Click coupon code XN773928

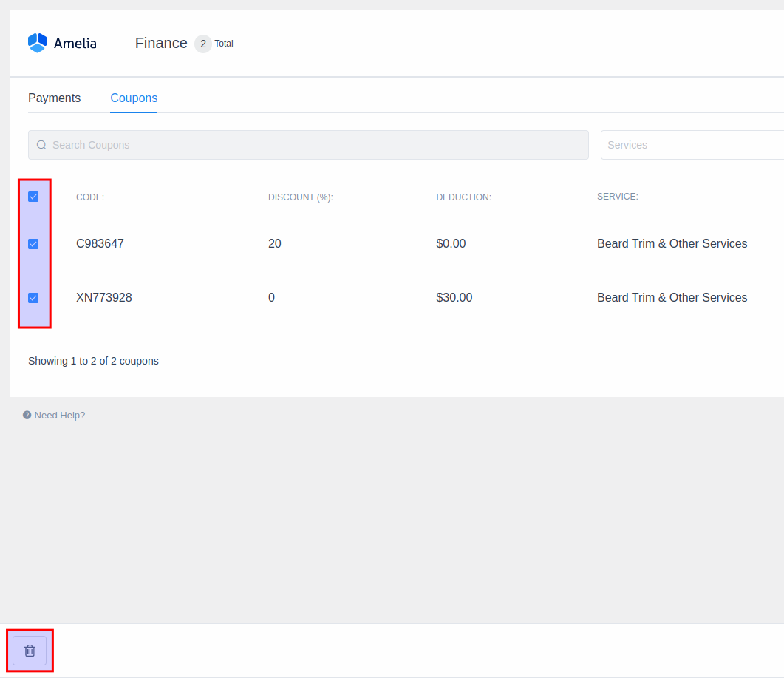104,298
